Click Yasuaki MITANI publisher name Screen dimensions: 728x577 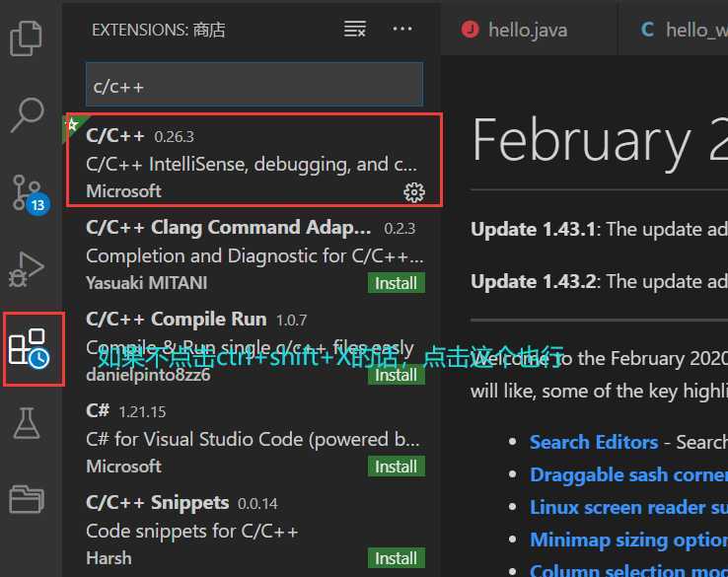click(x=147, y=283)
